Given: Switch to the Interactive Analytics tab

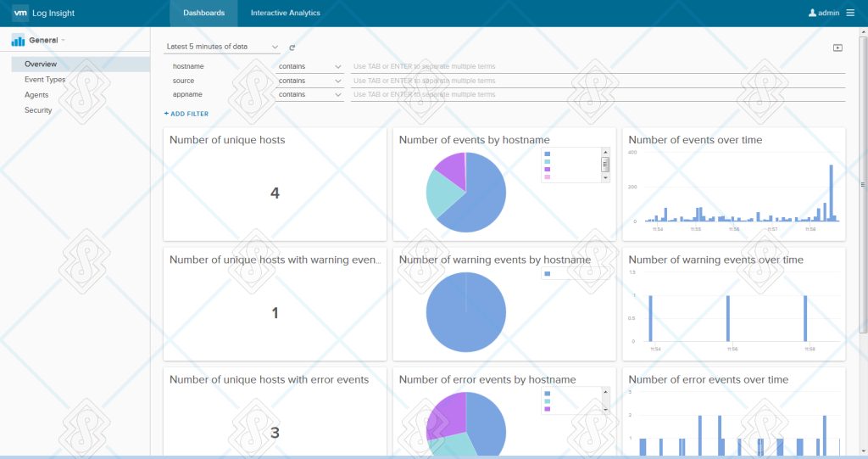Looking at the screenshot, I should [x=285, y=13].
